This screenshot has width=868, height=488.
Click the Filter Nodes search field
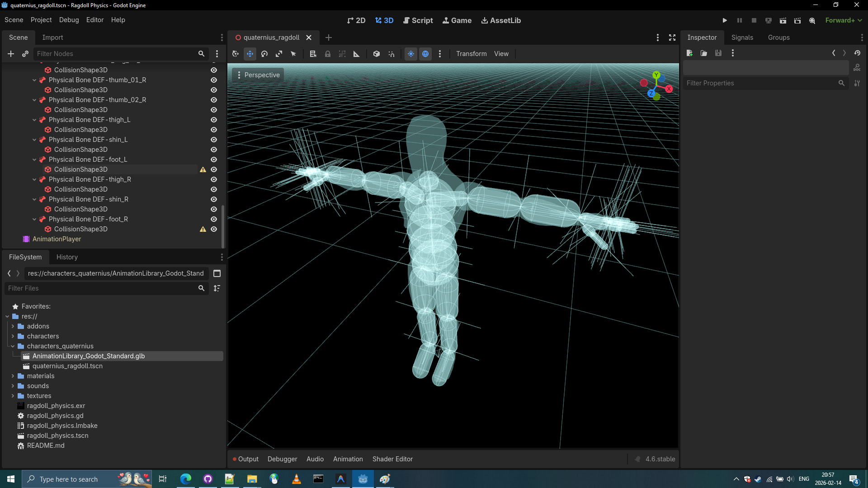tap(115, 54)
